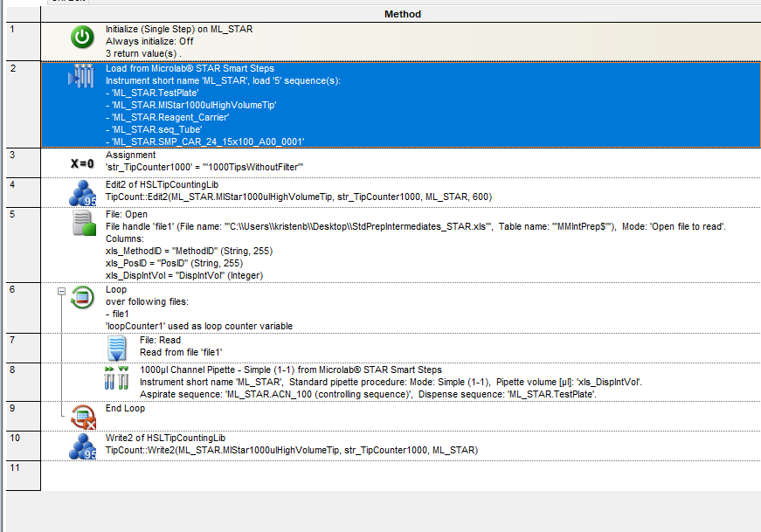Click 'Write2 of HSLTipCountingLib' title
The height and width of the screenshot is (532, 761).
(165, 438)
